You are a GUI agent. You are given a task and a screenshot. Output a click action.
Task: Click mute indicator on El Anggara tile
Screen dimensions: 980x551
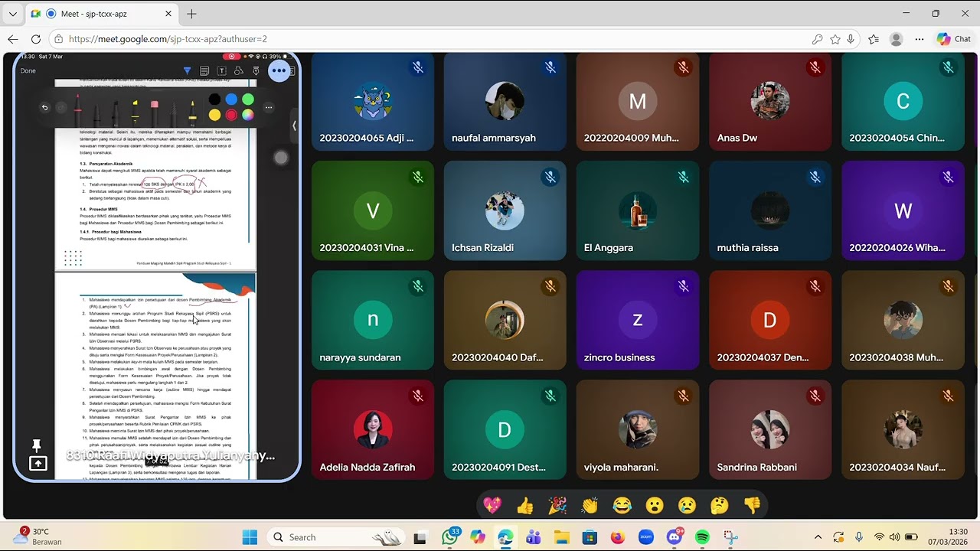683,178
